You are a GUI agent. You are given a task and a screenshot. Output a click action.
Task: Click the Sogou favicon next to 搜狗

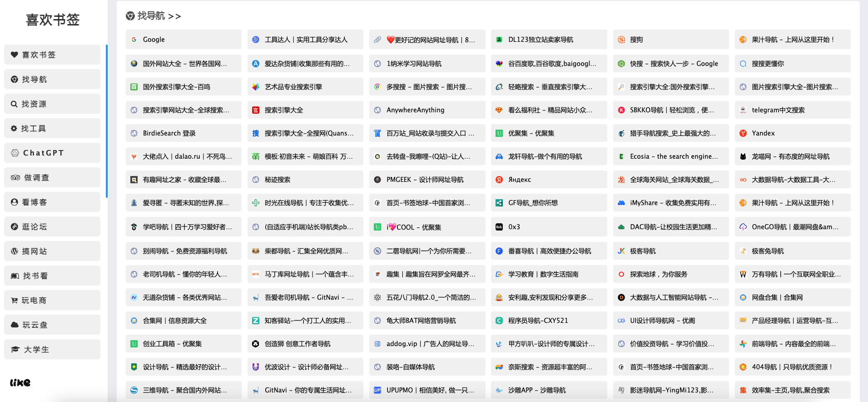[621, 40]
